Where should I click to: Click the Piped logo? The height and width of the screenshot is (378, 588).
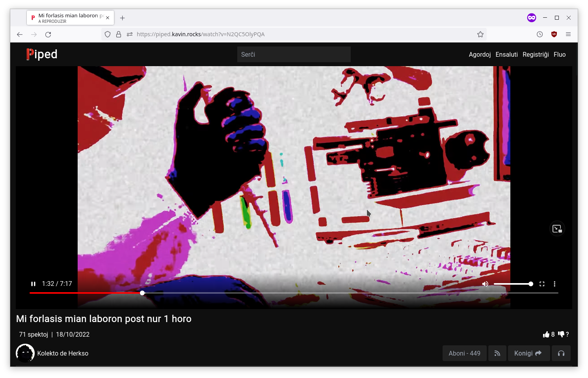(x=42, y=54)
